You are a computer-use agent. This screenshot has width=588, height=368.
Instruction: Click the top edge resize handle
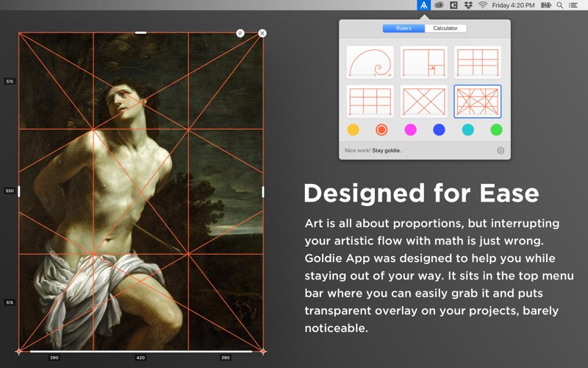[x=140, y=32]
